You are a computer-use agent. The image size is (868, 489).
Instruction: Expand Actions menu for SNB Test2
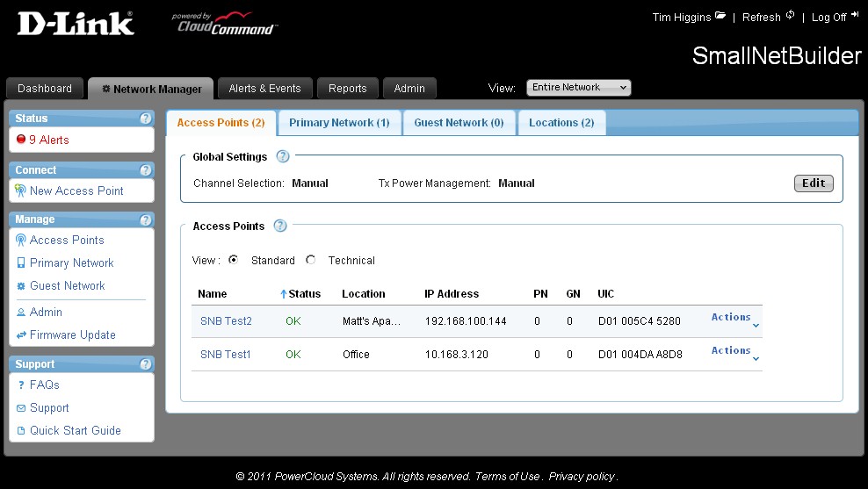click(735, 320)
